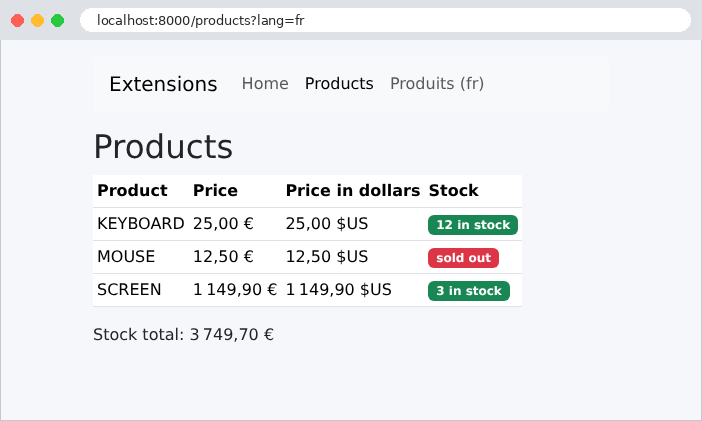Switch to the Produits (fr) link
Viewport: 702px width, 421px height.
pos(437,84)
